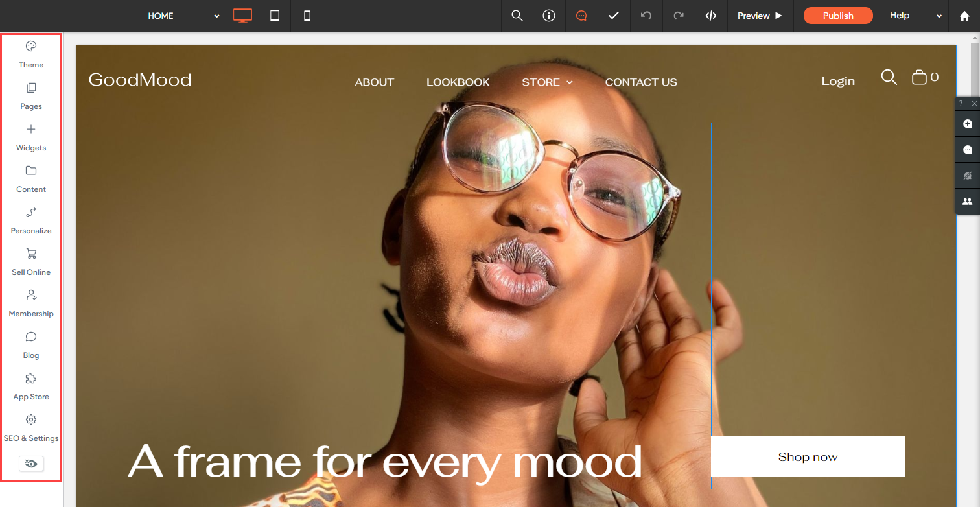980x507 pixels.
Task: Open the Personalize panel
Action: click(x=30, y=220)
